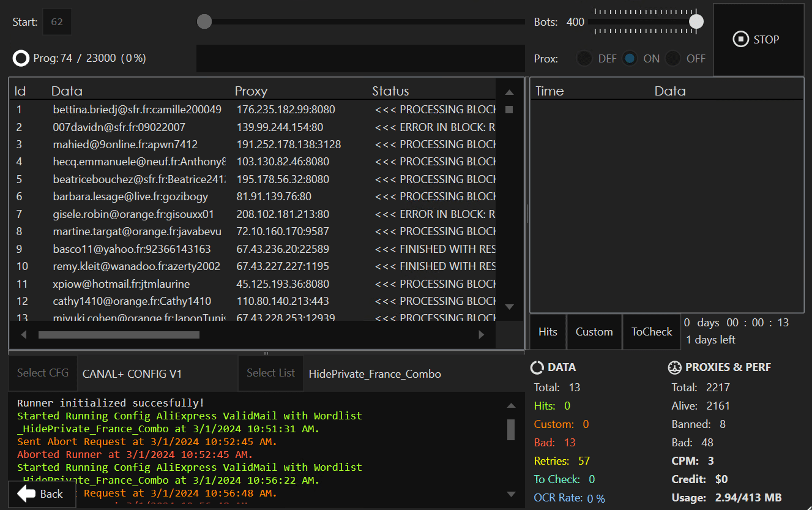Click the circle icon next to Prog
Viewport: 812px width, 510px height.
coord(21,58)
